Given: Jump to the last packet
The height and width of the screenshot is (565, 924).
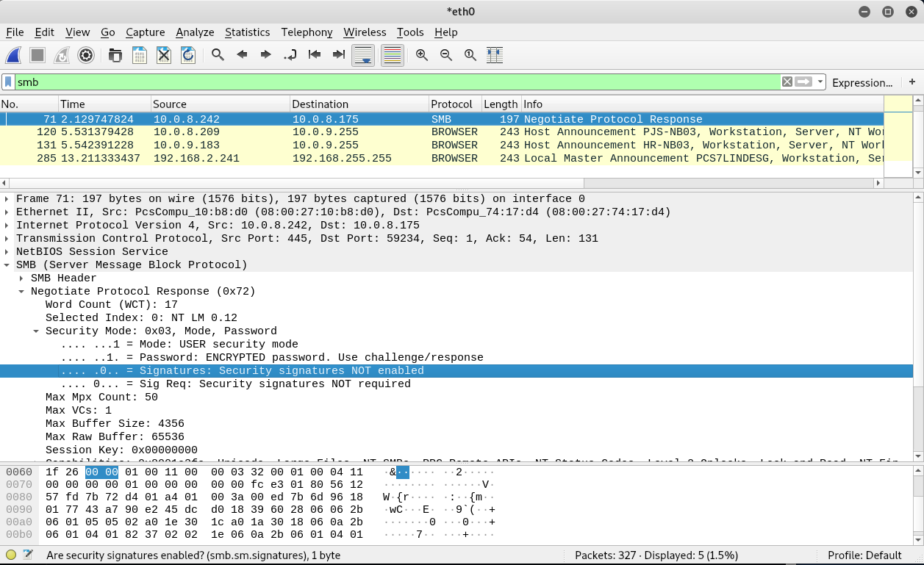Looking at the screenshot, I should coord(338,55).
